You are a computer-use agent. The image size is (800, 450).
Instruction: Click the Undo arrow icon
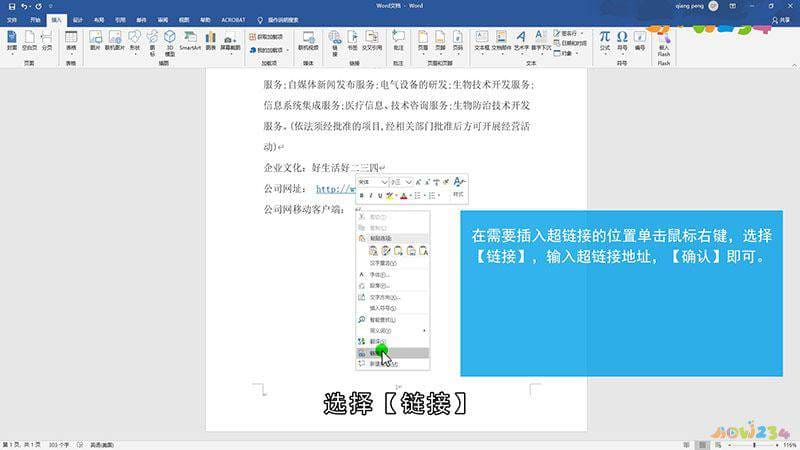[x=23, y=6]
